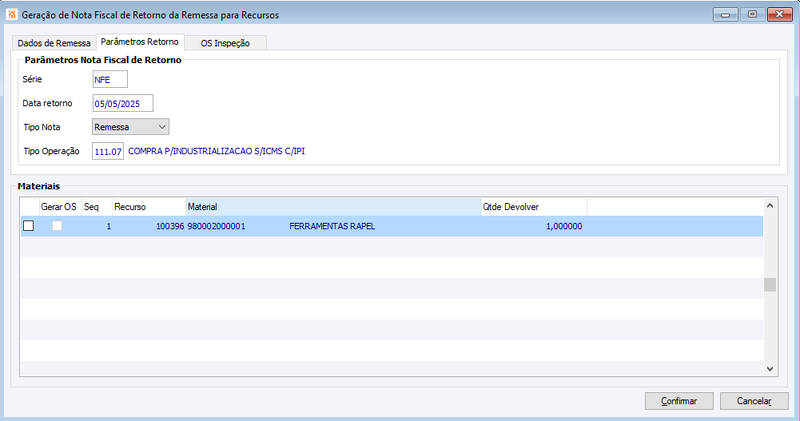Click the Confirmar button
Screen dimensions: 800x421
(x=679, y=401)
